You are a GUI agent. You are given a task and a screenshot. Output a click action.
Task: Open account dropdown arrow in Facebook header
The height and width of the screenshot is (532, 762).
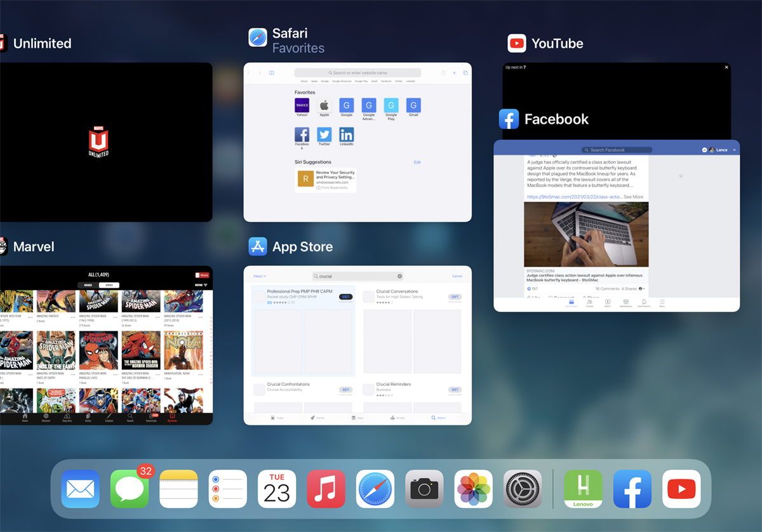point(735,150)
